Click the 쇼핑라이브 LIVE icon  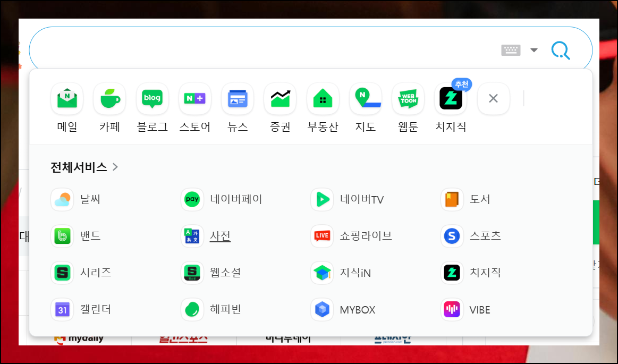322,236
